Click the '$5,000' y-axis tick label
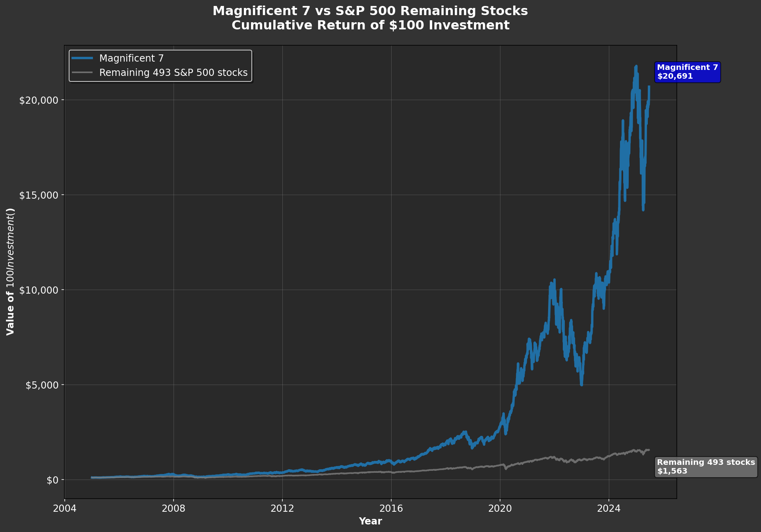 pyautogui.click(x=42, y=385)
